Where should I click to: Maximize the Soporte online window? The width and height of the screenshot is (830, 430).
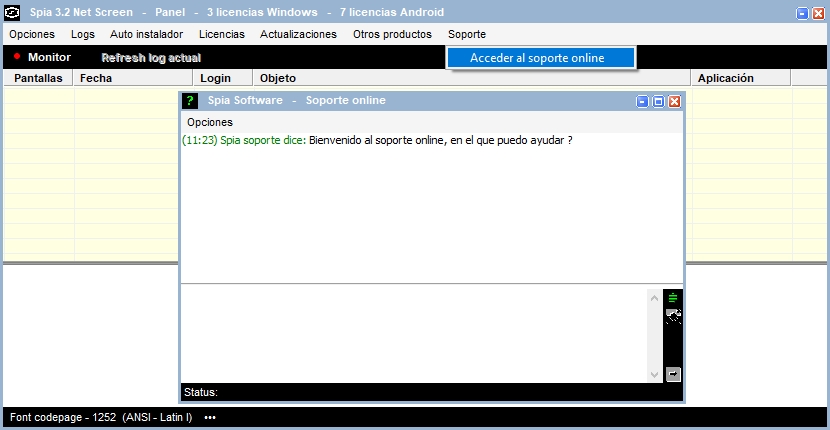point(658,102)
